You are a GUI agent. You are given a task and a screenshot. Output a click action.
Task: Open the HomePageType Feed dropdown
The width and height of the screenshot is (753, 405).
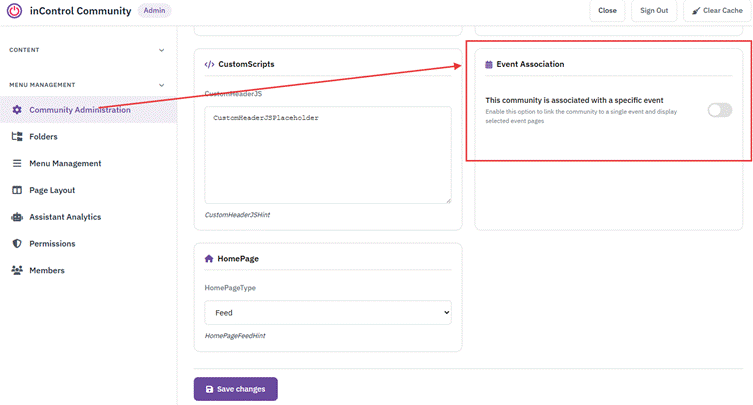pos(328,313)
